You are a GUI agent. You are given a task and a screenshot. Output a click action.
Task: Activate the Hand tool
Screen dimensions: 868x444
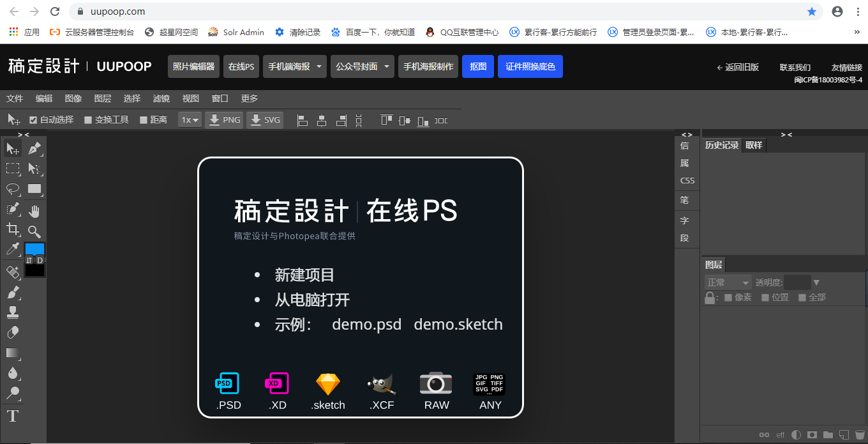(35, 210)
